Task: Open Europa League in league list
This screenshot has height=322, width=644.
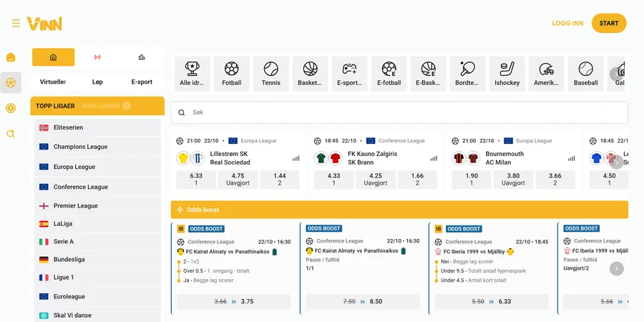Action: tap(98, 167)
